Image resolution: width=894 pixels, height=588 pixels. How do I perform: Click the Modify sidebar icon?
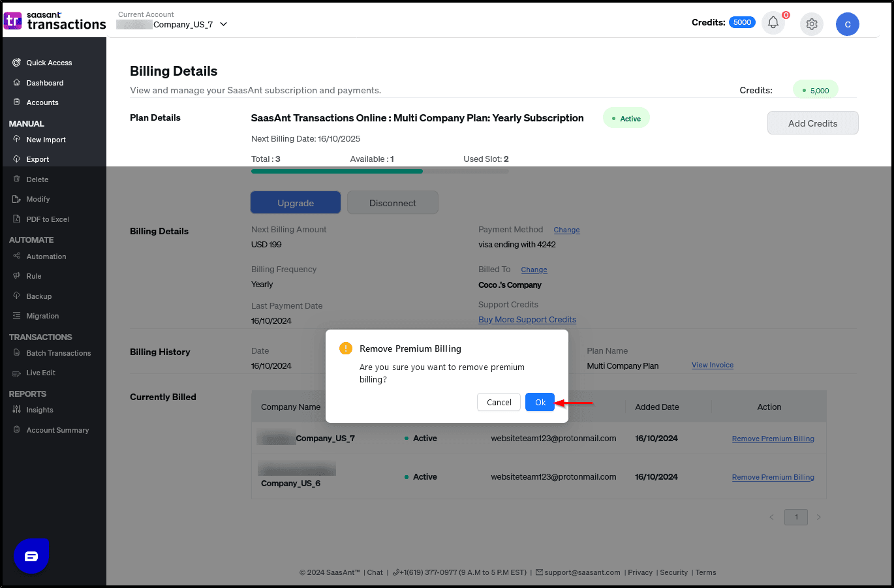pos(16,199)
